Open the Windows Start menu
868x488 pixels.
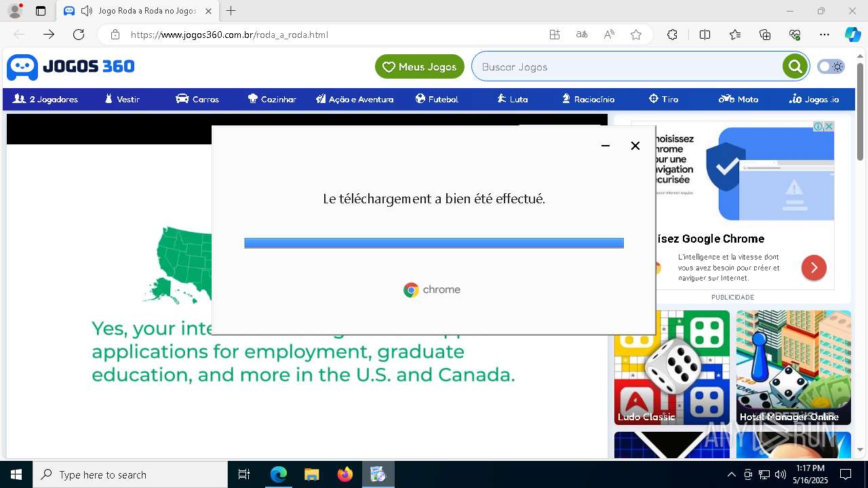click(16, 474)
